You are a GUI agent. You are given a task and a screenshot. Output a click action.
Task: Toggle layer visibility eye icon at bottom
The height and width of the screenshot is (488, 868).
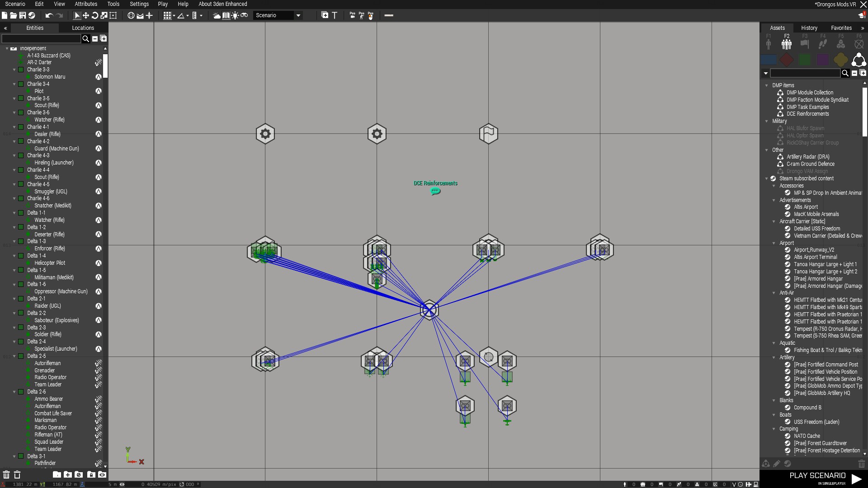coord(102,474)
